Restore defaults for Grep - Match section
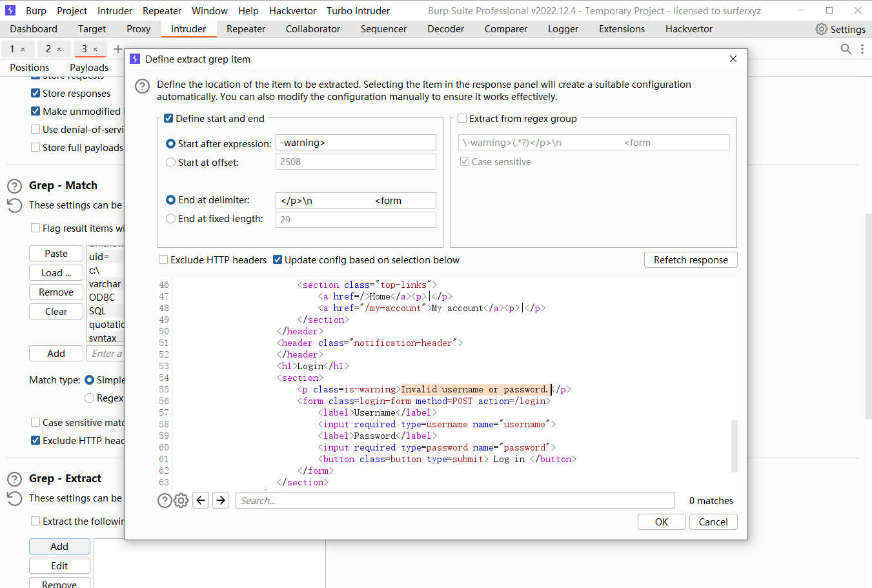This screenshot has width=872, height=588. [x=14, y=205]
